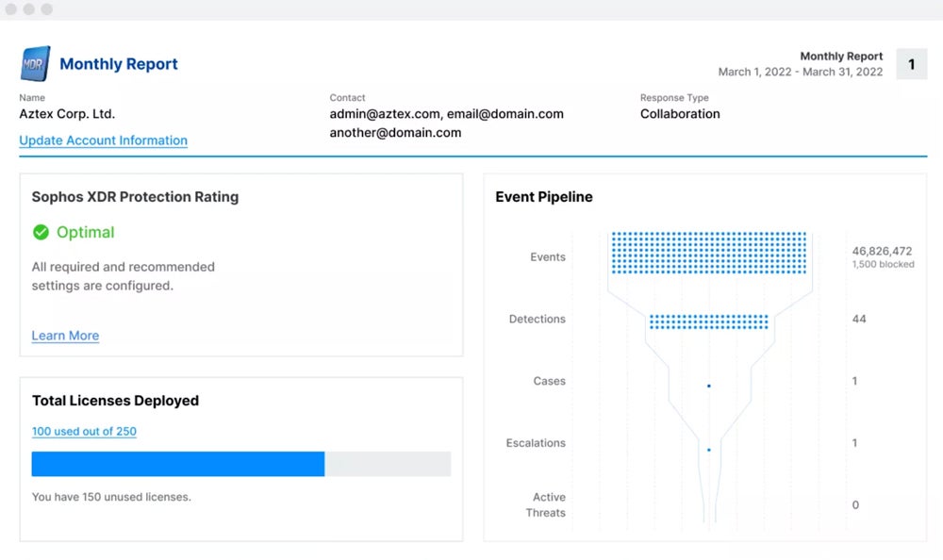Viewport: 943px width, 560px height.
Task: Open the Learn More link
Action: [x=64, y=336]
